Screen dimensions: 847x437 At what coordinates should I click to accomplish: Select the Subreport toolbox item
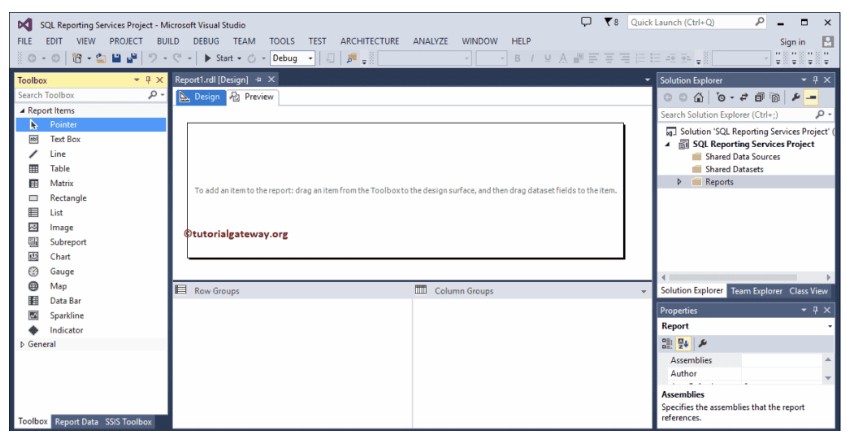coord(91,242)
